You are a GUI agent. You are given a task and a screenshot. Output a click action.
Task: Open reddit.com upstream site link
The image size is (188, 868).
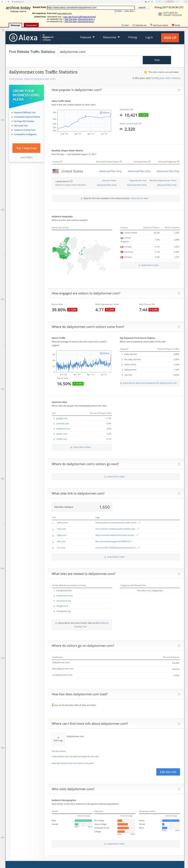(x=61, y=439)
